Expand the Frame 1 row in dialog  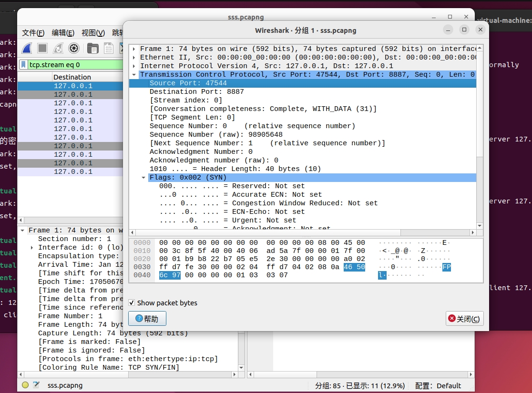(x=134, y=49)
